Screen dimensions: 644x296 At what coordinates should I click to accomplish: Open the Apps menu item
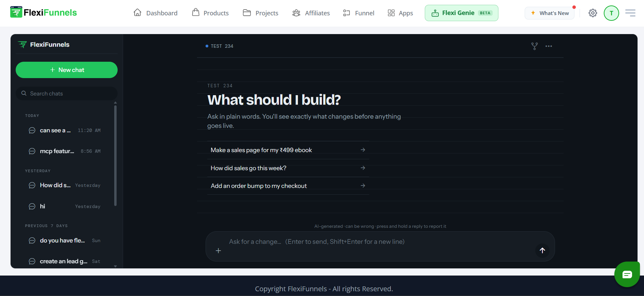[400, 13]
